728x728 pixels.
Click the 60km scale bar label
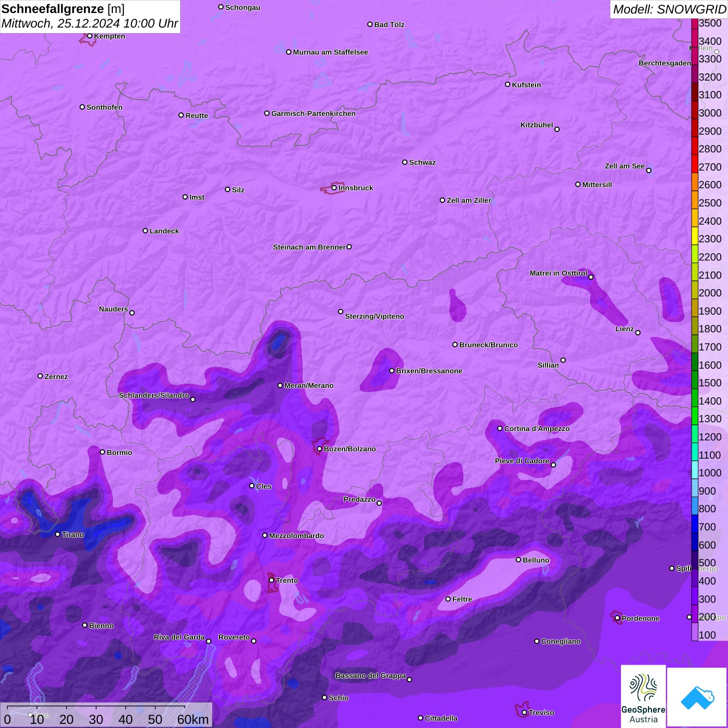(x=193, y=719)
